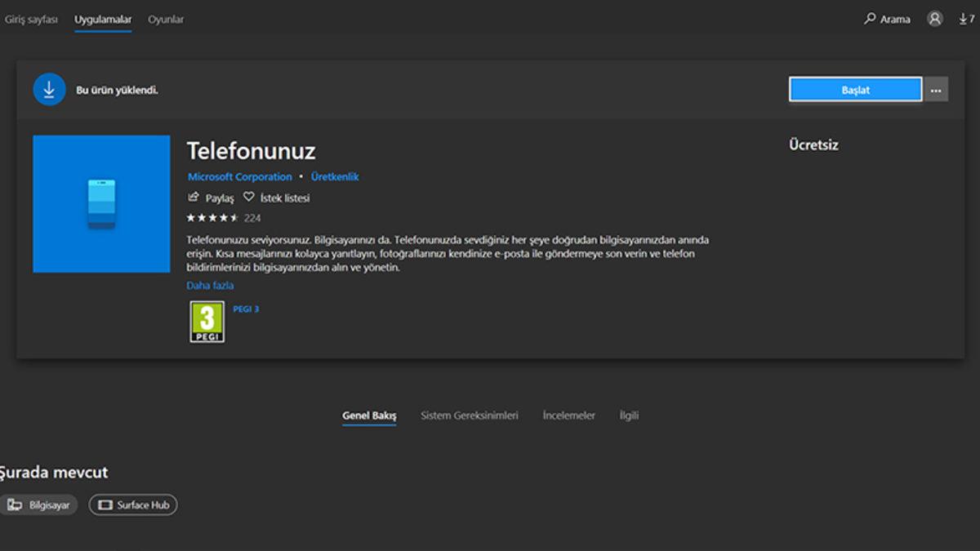Click the blue download installed icon

(x=49, y=89)
